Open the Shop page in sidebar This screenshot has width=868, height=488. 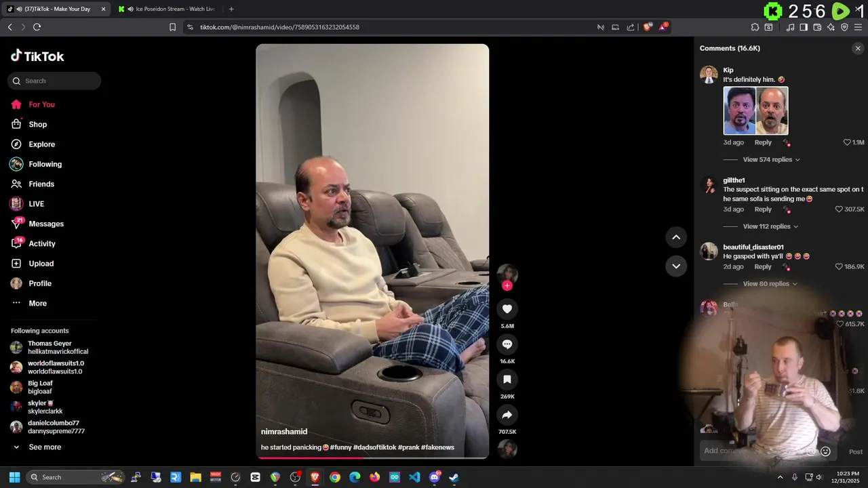(x=37, y=124)
